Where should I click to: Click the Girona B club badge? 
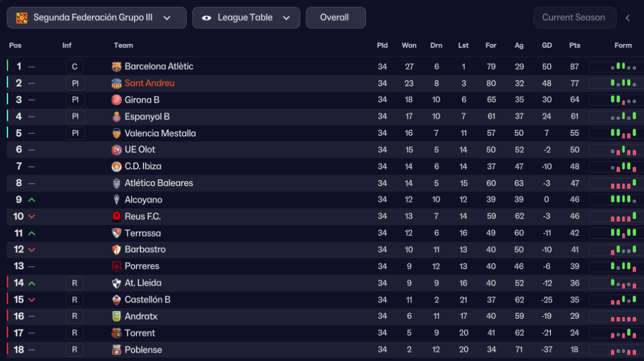(x=116, y=100)
